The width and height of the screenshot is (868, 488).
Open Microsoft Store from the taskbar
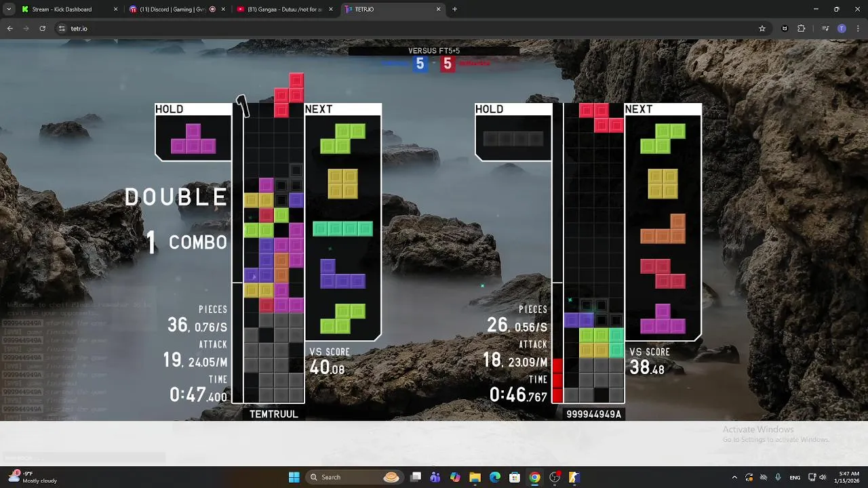click(515, 477)
